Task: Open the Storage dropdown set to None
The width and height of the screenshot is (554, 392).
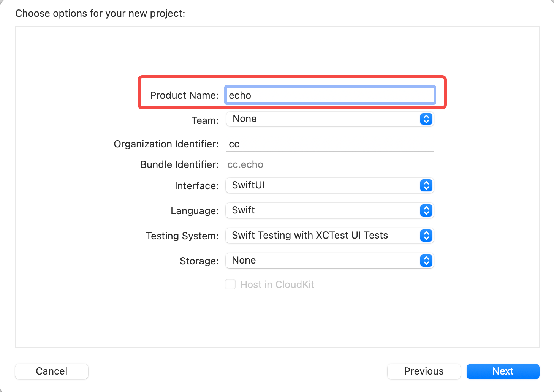Action: (x=330, y=261)
